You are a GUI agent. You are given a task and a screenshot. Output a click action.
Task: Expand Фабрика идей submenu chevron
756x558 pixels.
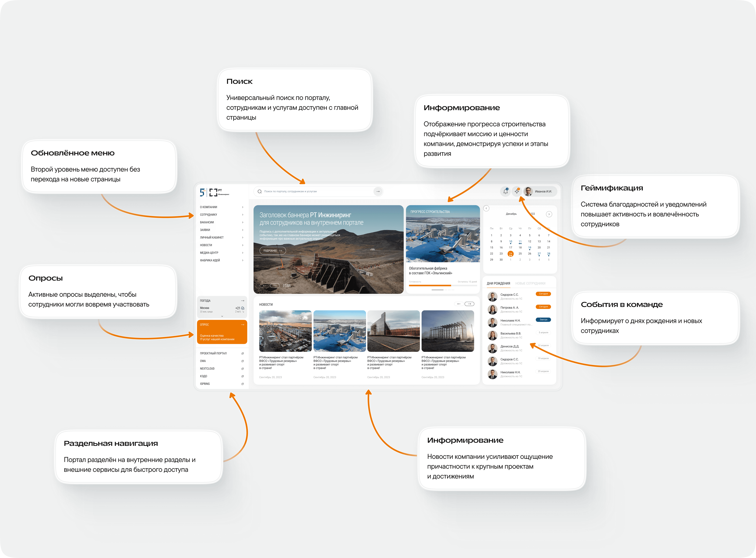(x=243, y=261)
